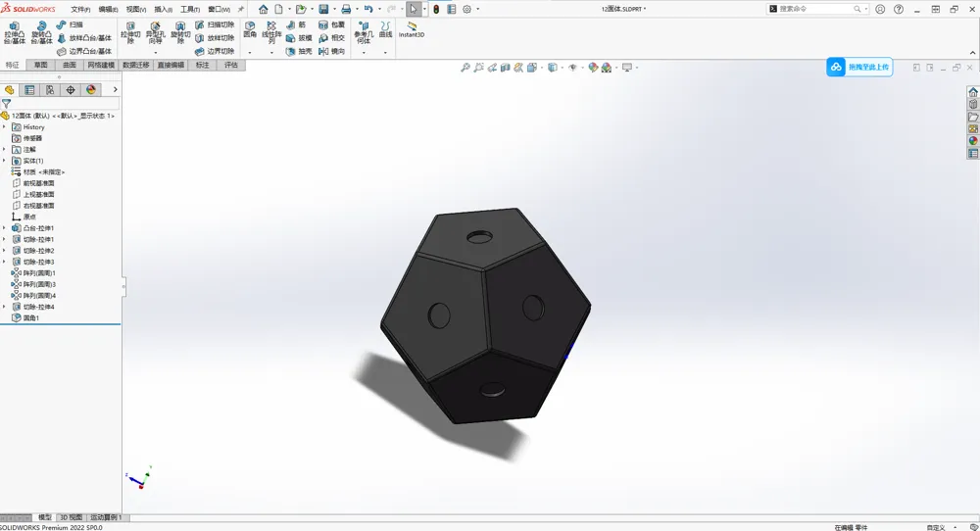
Task: Click the 抽壳 shell tool
Action: tap(299, 51)
